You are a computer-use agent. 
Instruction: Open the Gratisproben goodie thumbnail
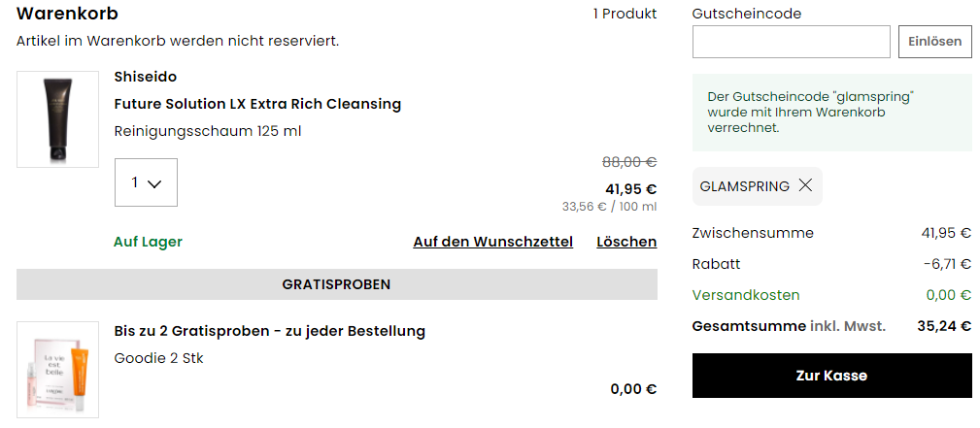point(57,370)
